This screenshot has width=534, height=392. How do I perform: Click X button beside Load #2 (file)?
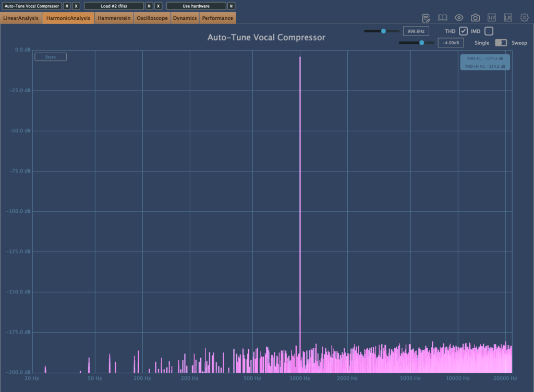(158, 6)
